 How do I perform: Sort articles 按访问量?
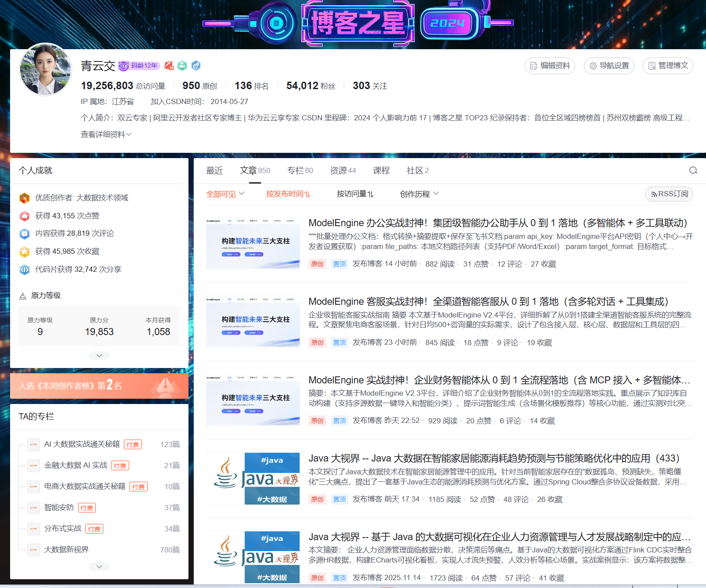(x=355, y=194)
